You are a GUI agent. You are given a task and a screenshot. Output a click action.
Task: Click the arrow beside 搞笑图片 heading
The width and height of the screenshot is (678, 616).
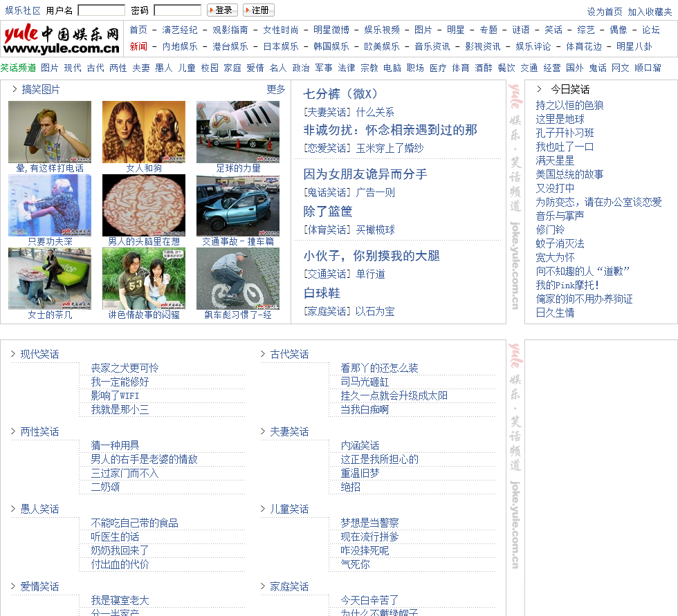pos(15,89)
